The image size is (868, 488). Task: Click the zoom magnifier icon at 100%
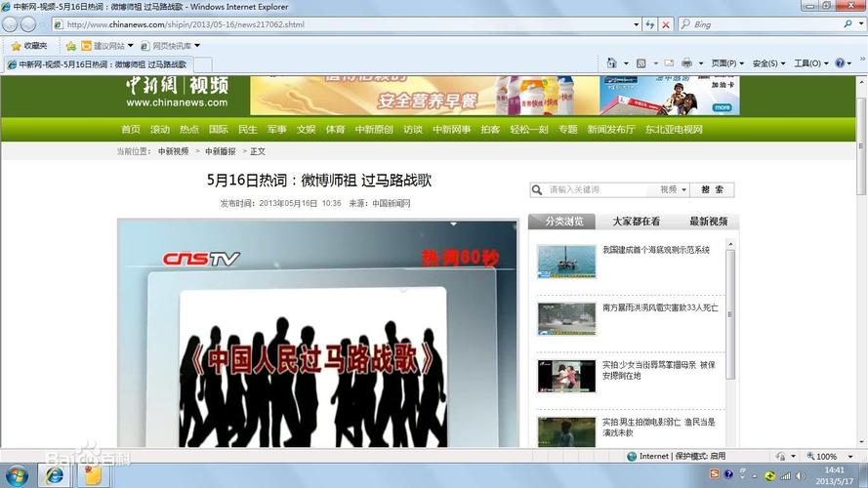[810, 457]
